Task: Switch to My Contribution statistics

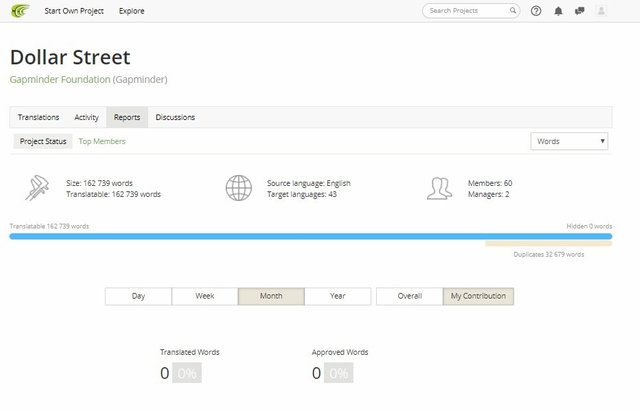Action: click(x=478, y=296)
